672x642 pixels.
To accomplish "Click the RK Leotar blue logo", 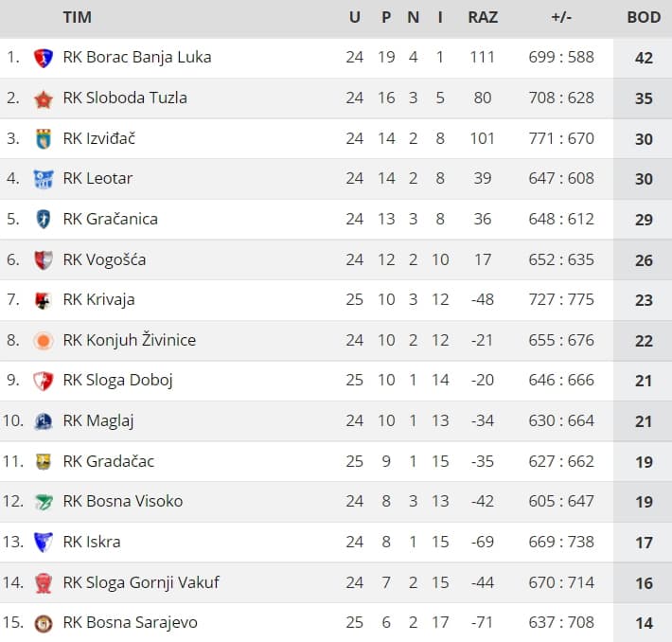I will pos(44,179).
